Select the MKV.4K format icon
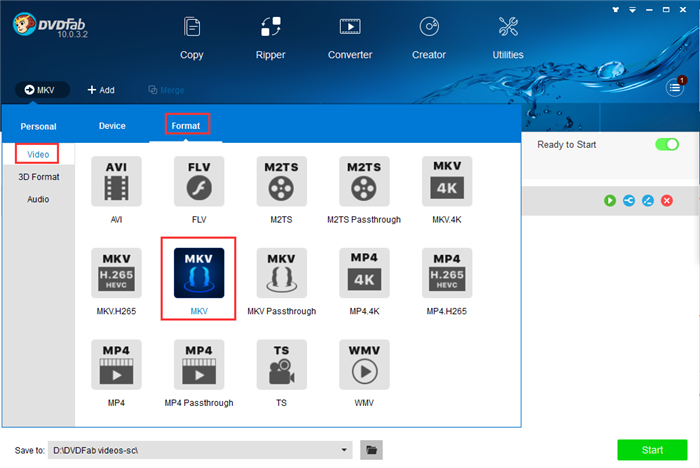The height and width of the screenshot is (468, 700). tap(447, 181)
